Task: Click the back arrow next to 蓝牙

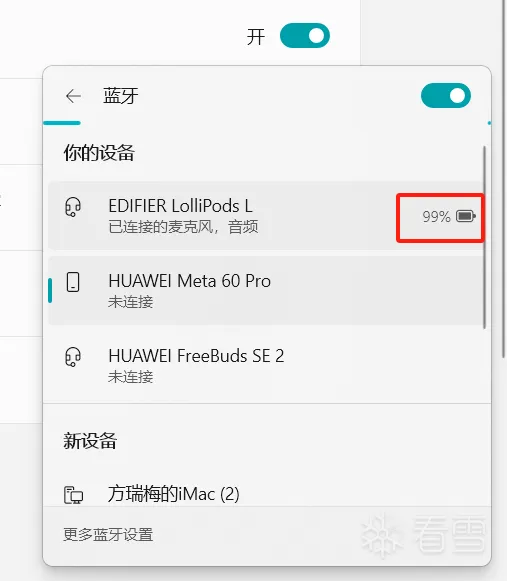Action: click(x=73, y=96)
